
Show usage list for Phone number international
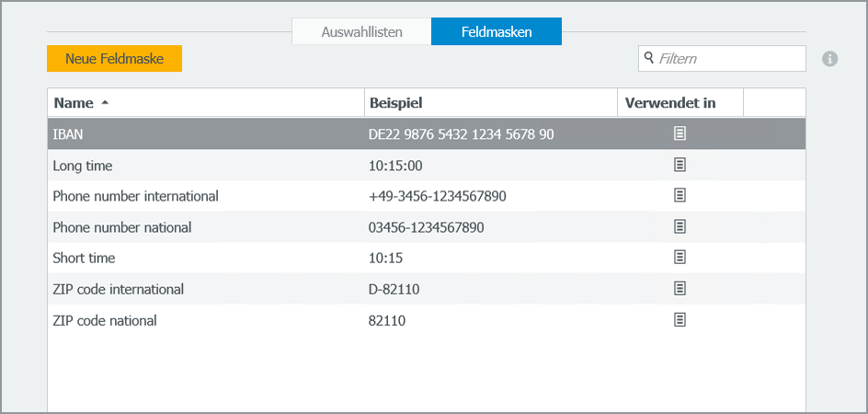click(x=680, y=196)
